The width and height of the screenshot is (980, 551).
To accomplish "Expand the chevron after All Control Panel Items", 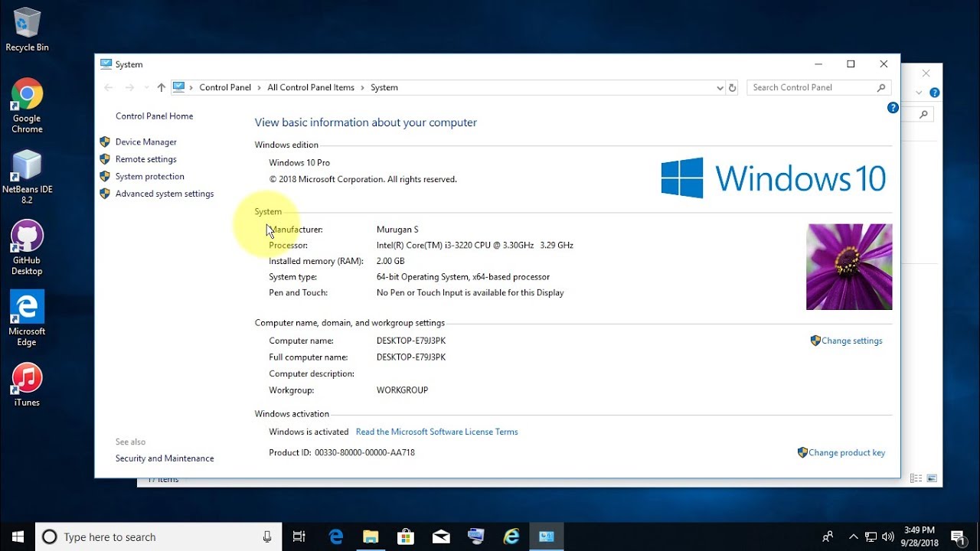I will [x=363, y=88].
